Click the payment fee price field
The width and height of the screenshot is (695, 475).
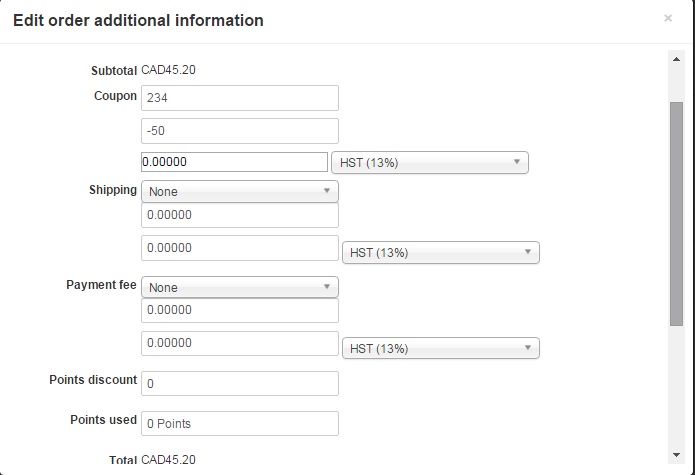click(240, 311)
